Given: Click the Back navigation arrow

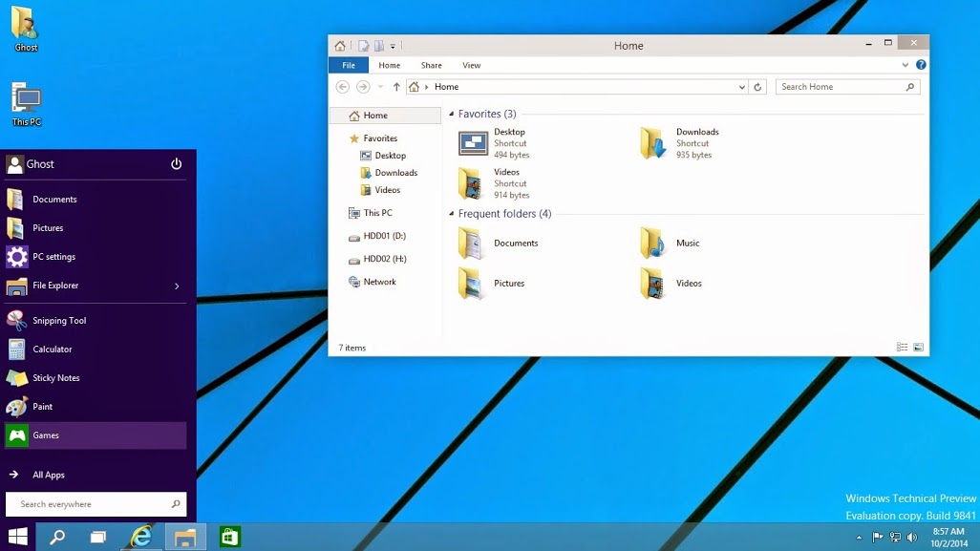Looking at the screenshot, I should point(343,87).
